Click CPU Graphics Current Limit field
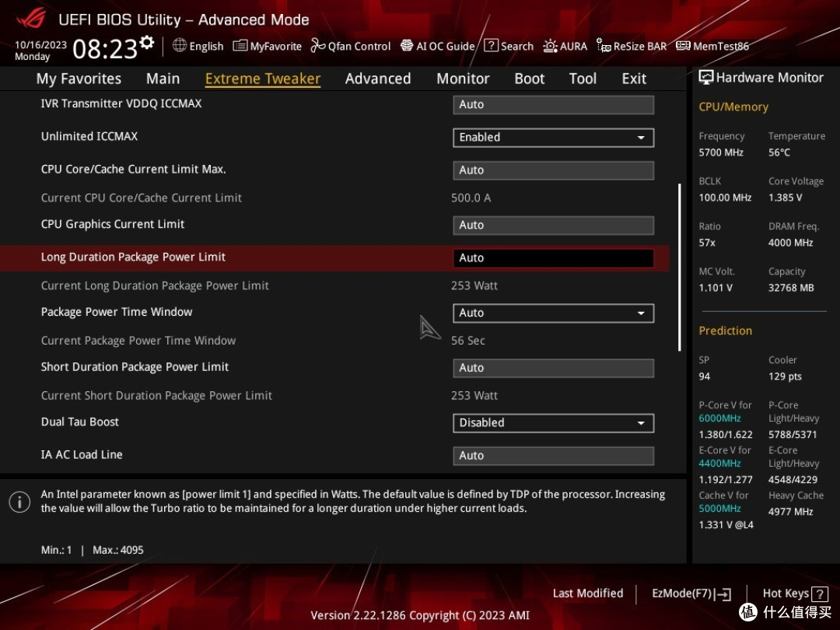The width and height of the screenshot is (840, 630). tap(554, 226)
